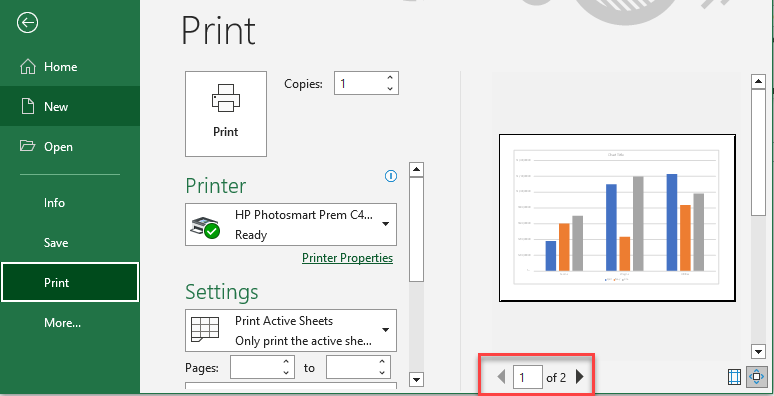This screenshot has width=774, height=396.
Task: Click the Pages to end field
Action: point(351,367)
